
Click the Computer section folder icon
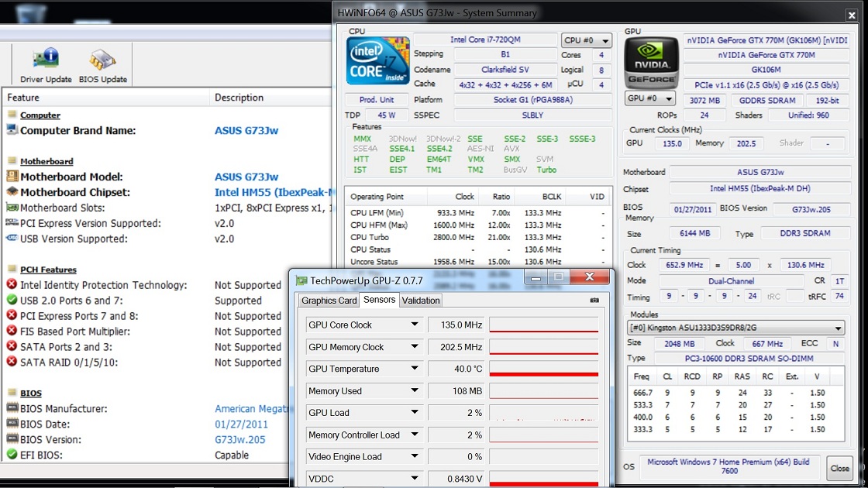coord(12,115)
